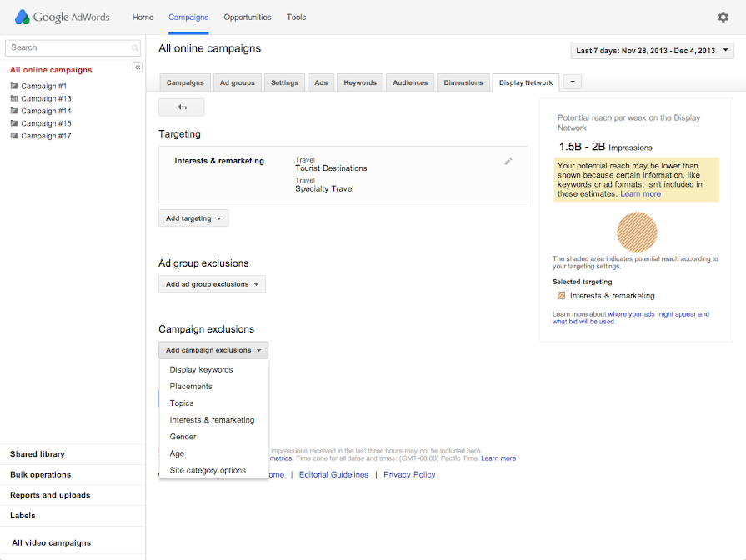Click the pencil icon to edit targeting

pos(508,161)
